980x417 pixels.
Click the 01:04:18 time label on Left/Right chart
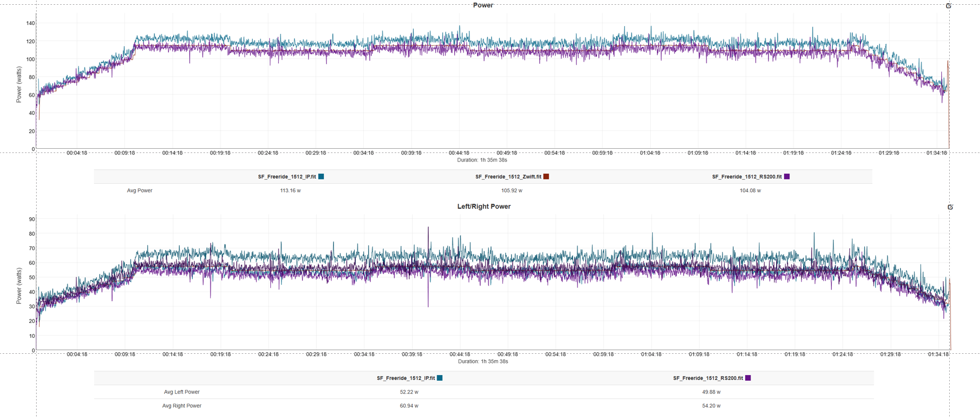click(x=651, y=354)
